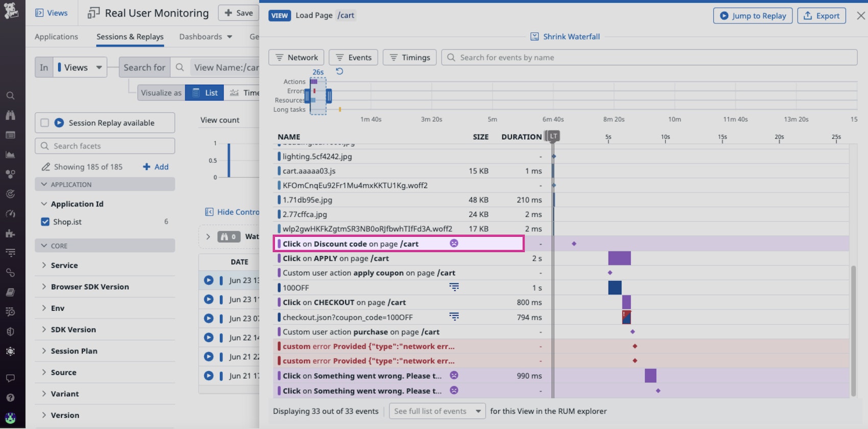Click the trace icon on checkout.json row

pos(453,317)
